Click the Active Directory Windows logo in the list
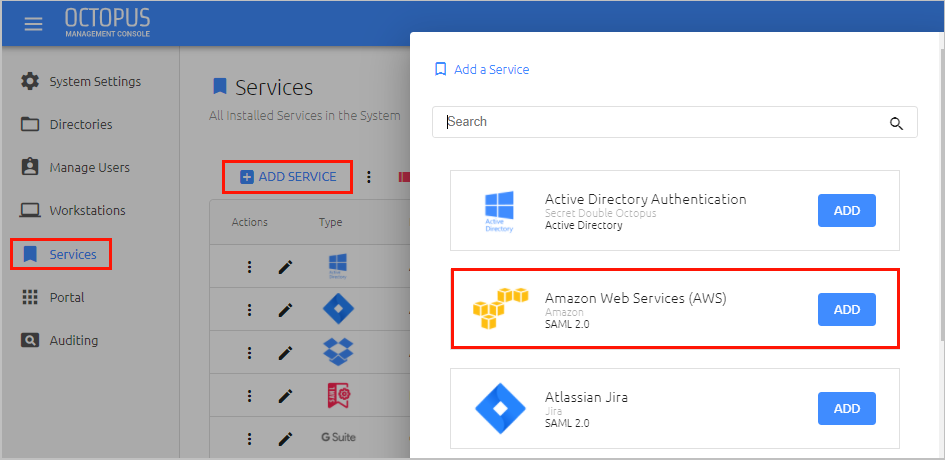Image resolution: width=945 pixels, height=460 pixels. [x=499, y=211]
